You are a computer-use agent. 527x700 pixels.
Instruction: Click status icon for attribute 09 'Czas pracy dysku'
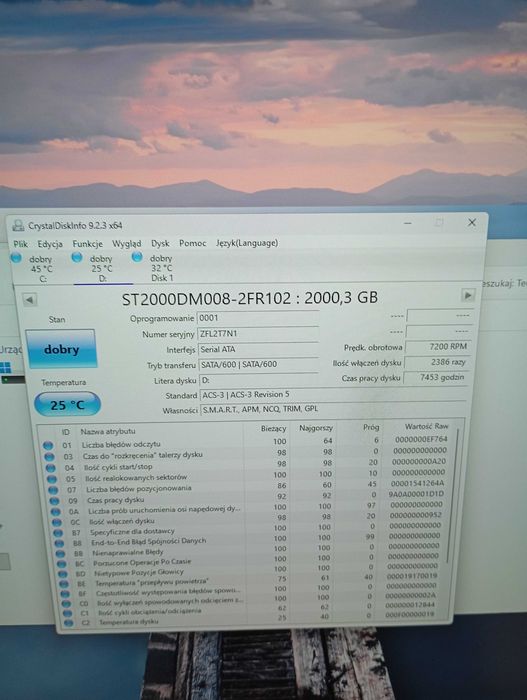(x=54, y=501)
